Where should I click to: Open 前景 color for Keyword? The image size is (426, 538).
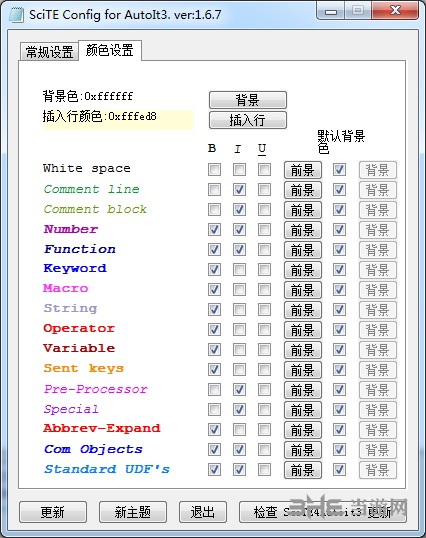click(x=303, y=270)
